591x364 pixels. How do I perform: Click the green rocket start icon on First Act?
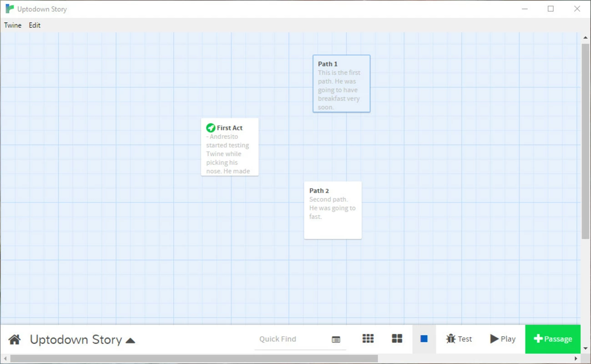click(x=211, y=128)
